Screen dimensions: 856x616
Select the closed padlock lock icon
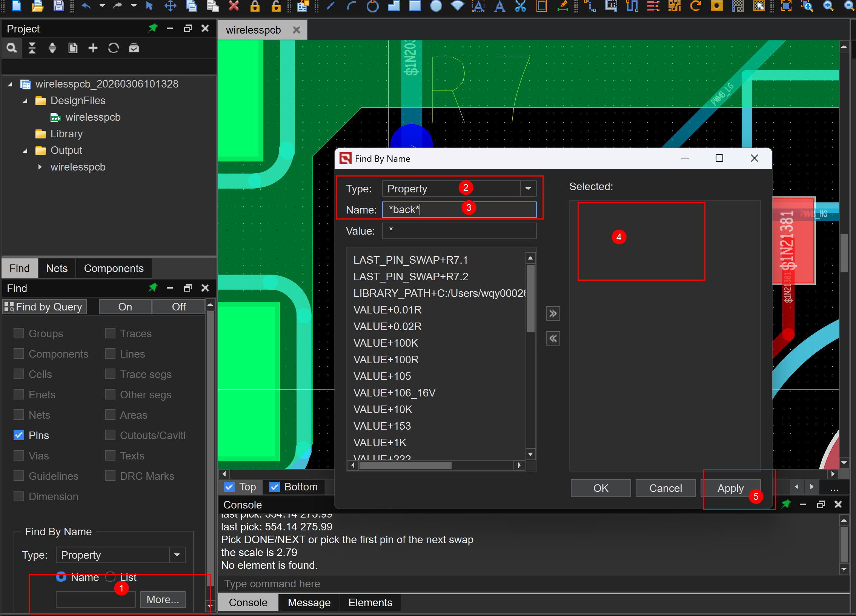255,6
